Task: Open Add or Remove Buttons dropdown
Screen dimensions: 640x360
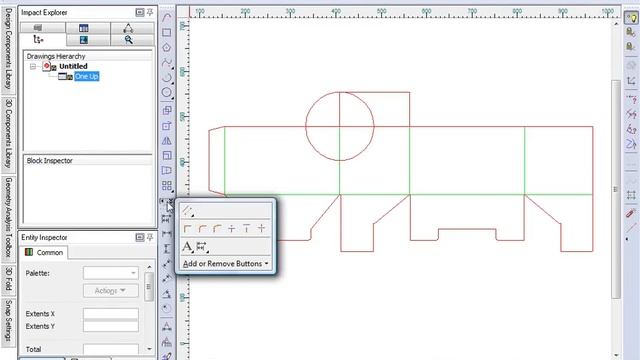Action: tap(225, 264)
